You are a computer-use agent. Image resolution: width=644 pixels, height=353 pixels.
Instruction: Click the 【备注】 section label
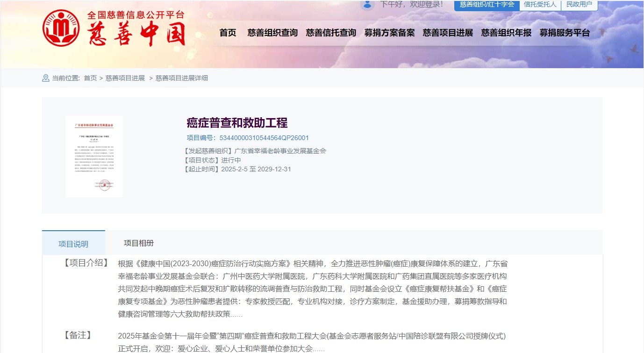click(77, 335)
